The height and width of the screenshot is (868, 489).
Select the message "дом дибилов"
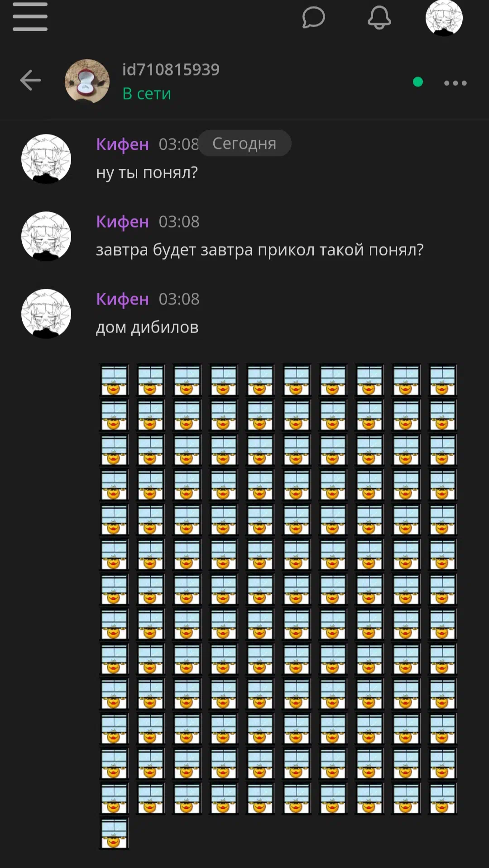click(x=147, y=327)
